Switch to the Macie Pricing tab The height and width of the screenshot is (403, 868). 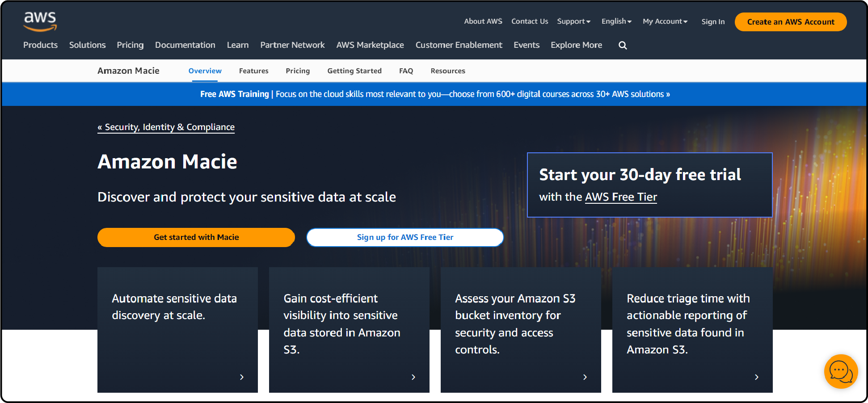(x=298, y=71)
